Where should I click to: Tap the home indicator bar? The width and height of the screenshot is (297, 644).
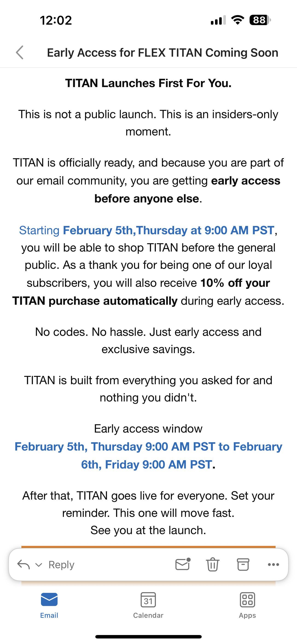click(x=148, y=636)
